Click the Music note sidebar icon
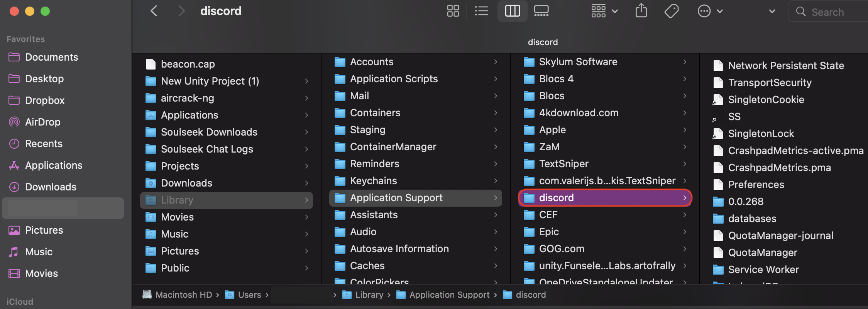This screenshot has width=868, height=309. click(x=14, y=252)
